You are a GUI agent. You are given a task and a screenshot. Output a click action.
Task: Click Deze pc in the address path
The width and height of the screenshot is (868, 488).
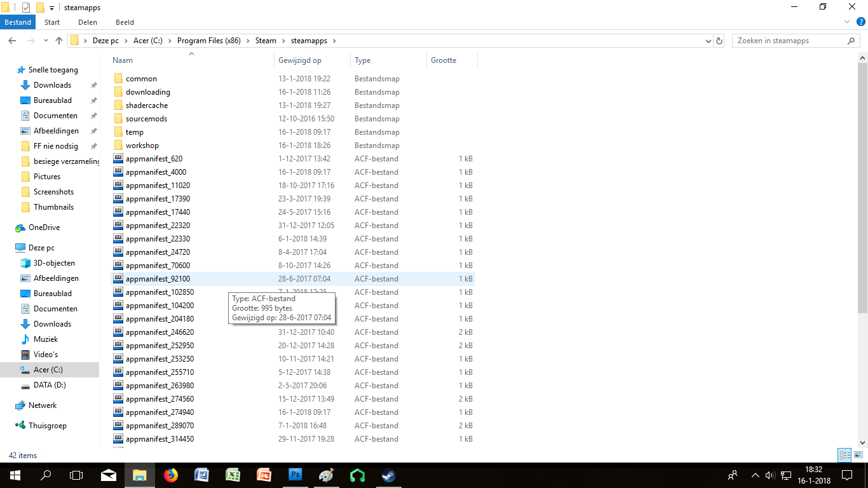(x=105, y=41)
